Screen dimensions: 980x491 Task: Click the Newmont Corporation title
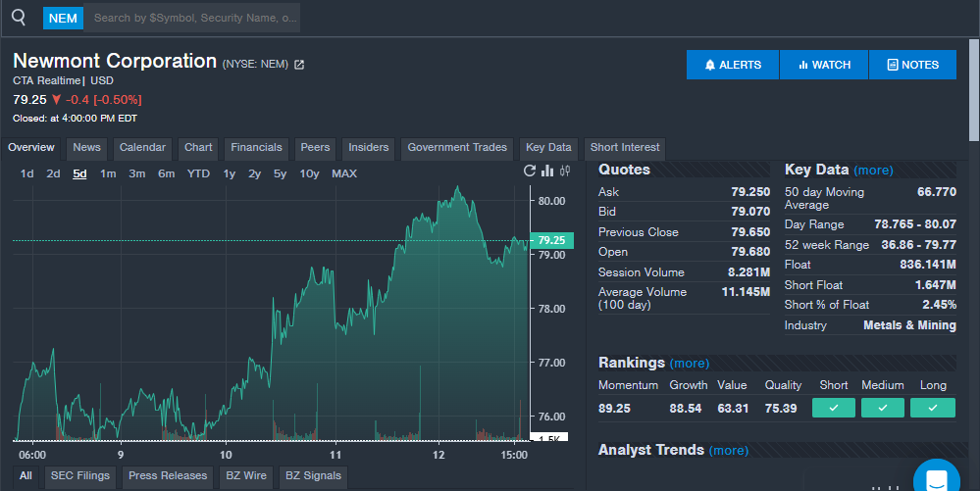(115, 61)
